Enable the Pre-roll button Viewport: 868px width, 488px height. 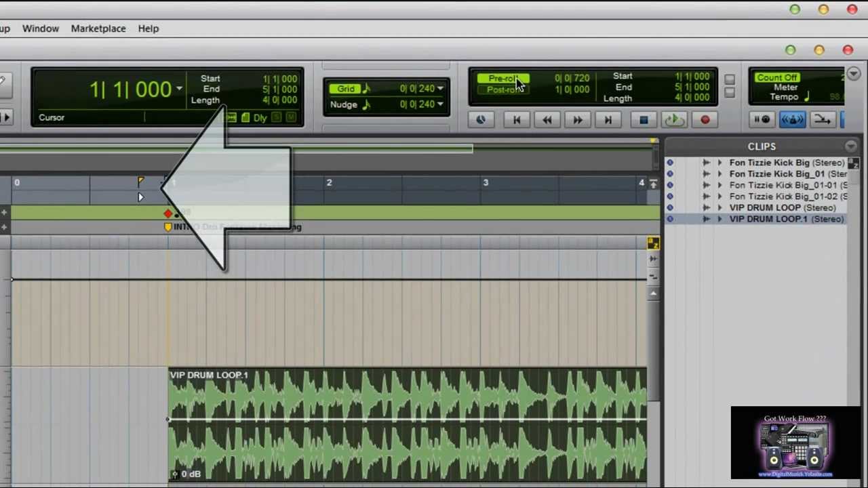click(x=502, y=78)
